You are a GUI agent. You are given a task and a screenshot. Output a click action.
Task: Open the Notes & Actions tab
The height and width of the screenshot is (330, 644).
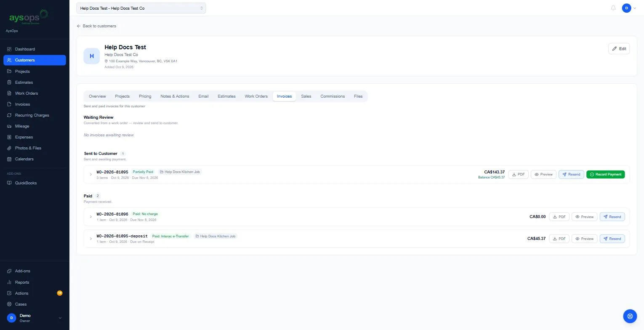tap(175, 96)
